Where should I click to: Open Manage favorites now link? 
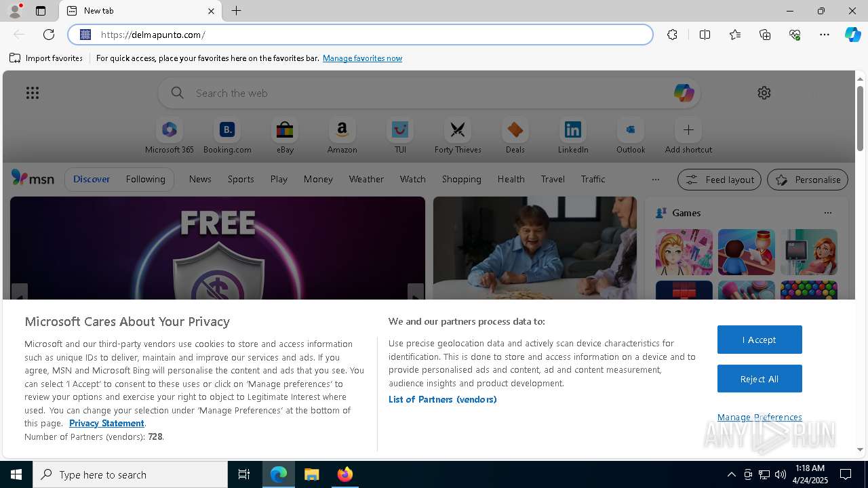coord(362,58)
